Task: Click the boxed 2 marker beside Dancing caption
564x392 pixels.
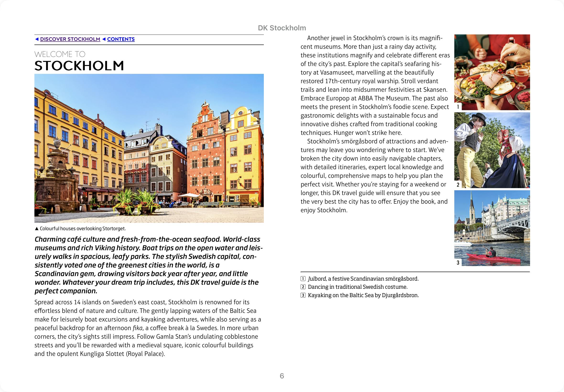Action: (x=303, y=287)
